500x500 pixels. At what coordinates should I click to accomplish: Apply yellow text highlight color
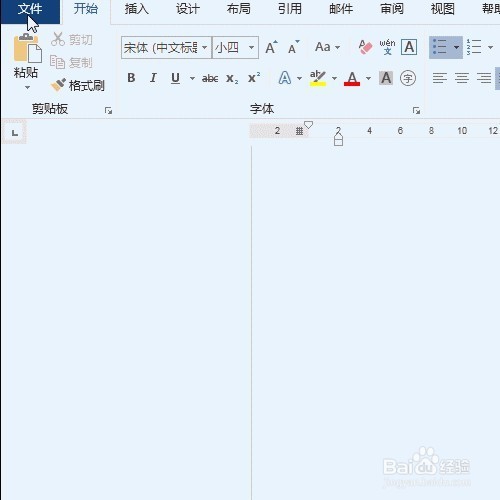[x=318, y=78]
